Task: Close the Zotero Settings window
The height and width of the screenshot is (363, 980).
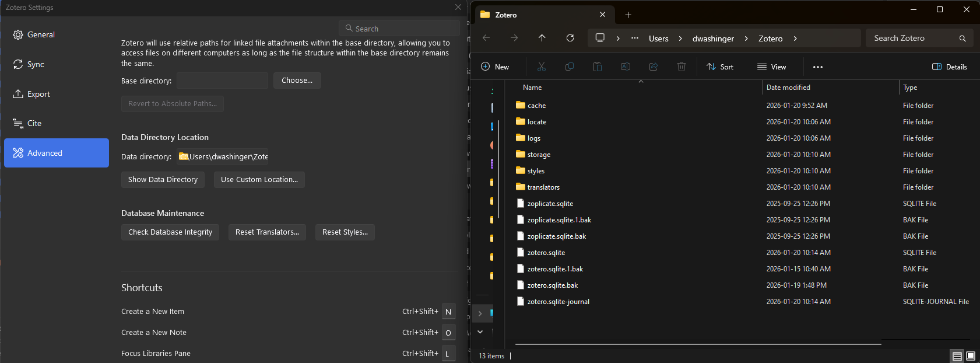Action: coord(458,7)
